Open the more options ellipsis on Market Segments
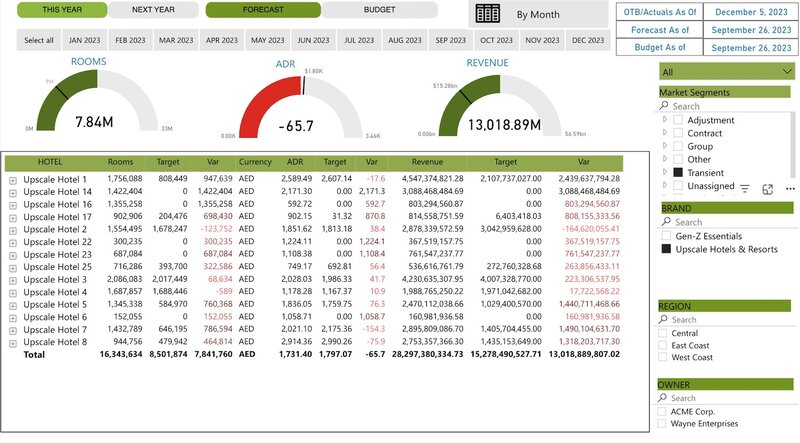800x443 pixels. pyautogui.click(x=790, y=189)
